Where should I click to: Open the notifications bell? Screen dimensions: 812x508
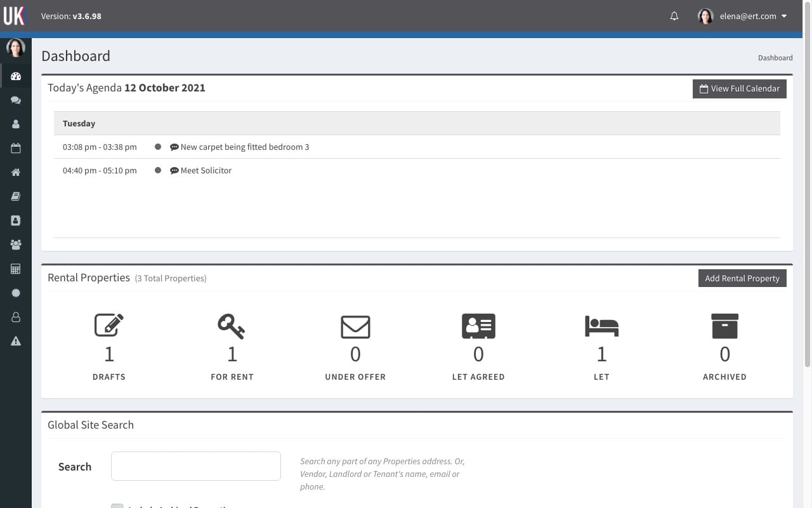point(674,17)
